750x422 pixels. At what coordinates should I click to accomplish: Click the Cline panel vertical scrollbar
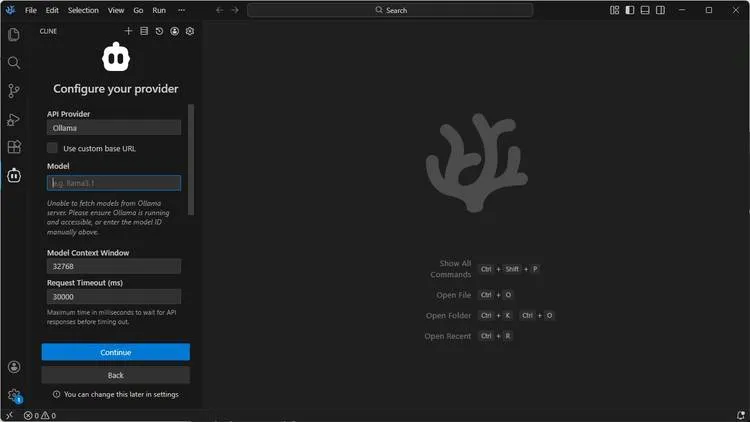click(191, 159)
